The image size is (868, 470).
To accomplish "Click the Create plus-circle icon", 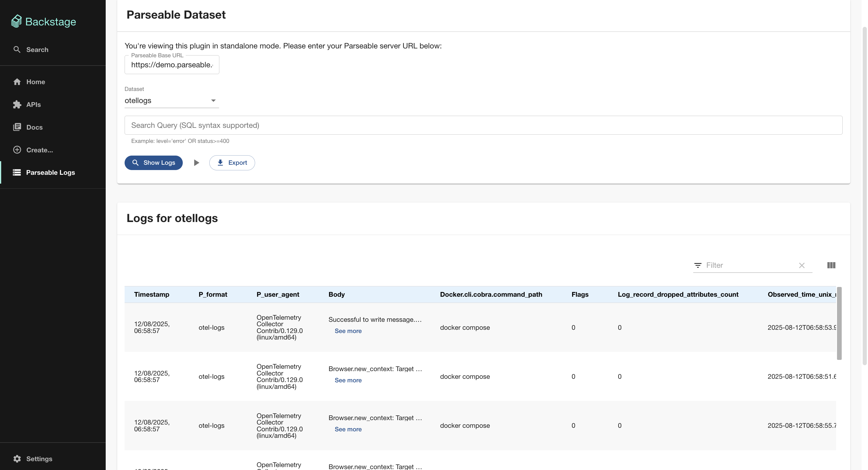I will 17,150.
